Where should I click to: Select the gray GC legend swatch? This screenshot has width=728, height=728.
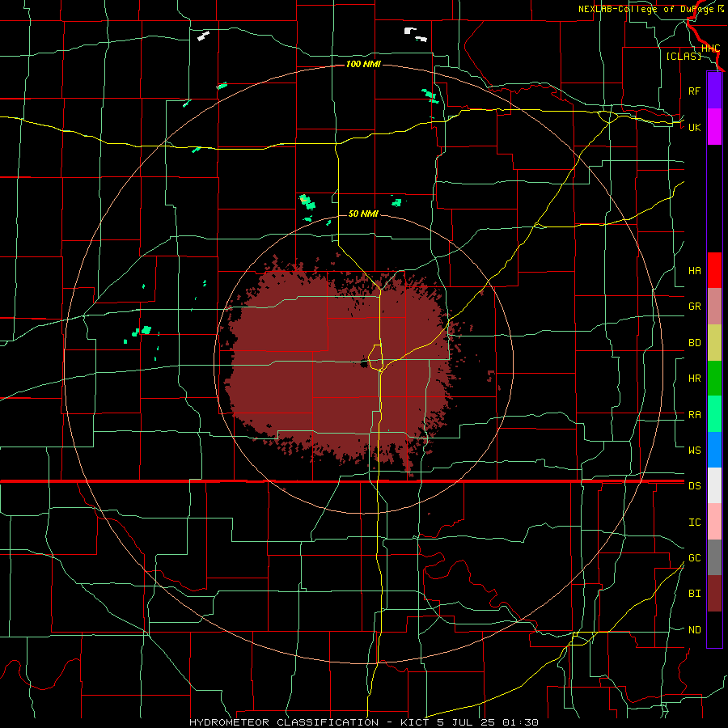click(714, 557)
